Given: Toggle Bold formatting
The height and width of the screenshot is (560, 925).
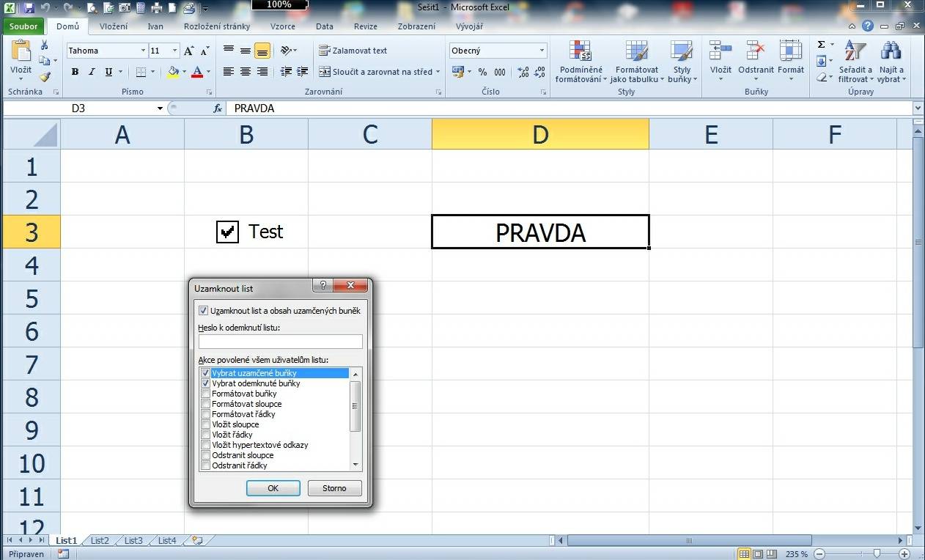Looking at the screenshot, I should coord(75,72).
